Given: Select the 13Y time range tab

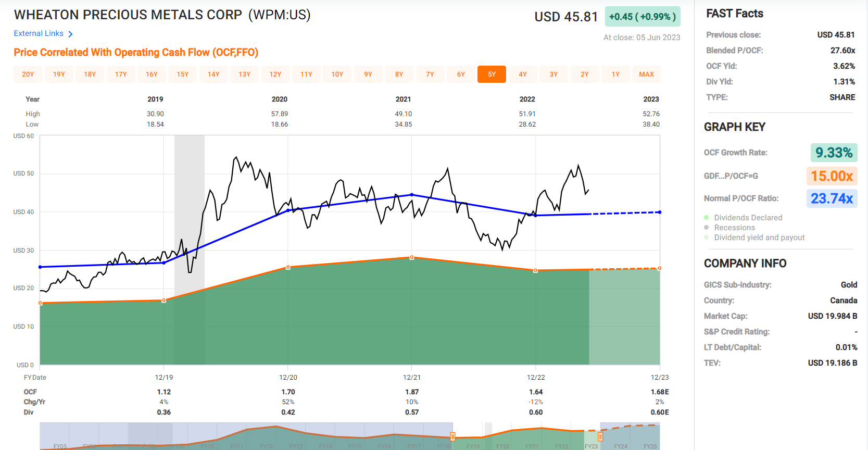Looking at the screenshot, I should coord(245,74).
